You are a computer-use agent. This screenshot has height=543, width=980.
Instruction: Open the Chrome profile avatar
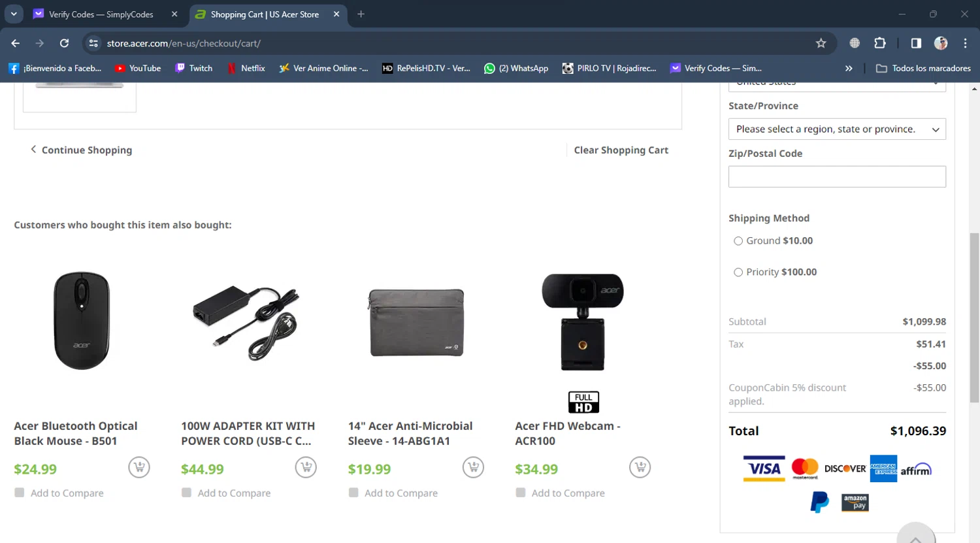tap(941, 43)
